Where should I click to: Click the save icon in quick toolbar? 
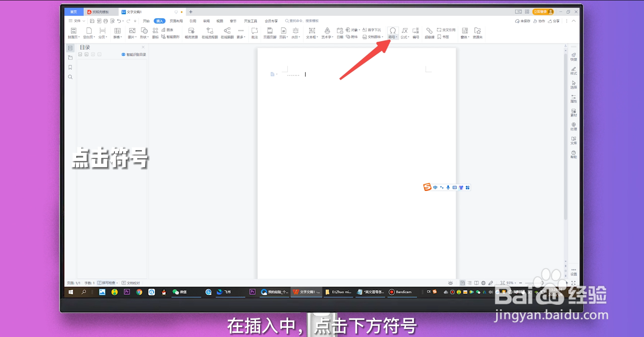92,21
